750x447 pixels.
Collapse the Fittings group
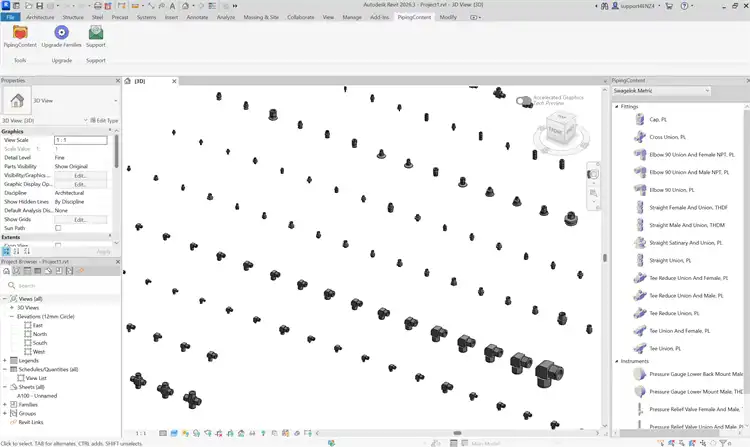tap(616, 106)
